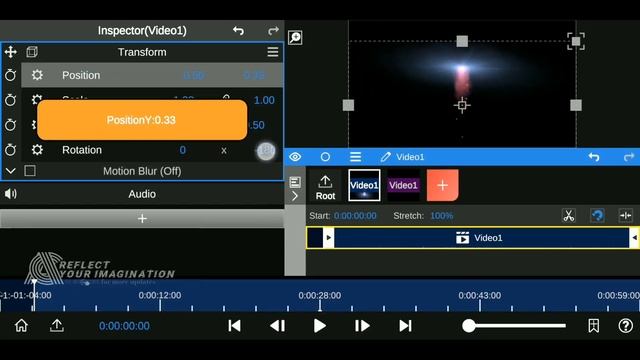Toggle the 3D cube icon
Image resolution: width=640 pixels, height=360 pixels.
(32, 52)
